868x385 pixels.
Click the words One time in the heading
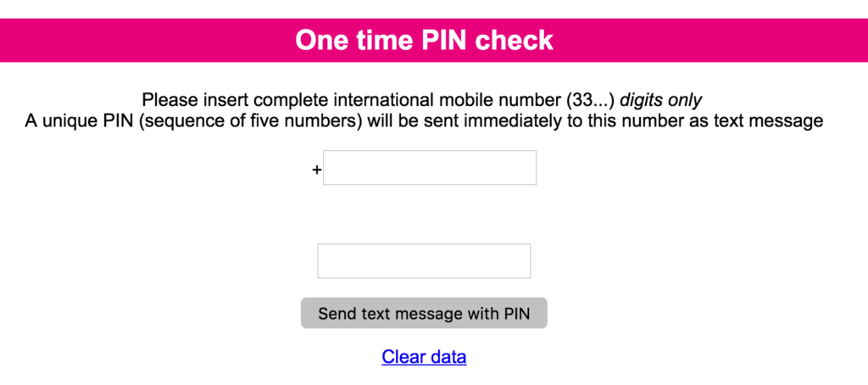pyautogui.click(x=348, y=40)
